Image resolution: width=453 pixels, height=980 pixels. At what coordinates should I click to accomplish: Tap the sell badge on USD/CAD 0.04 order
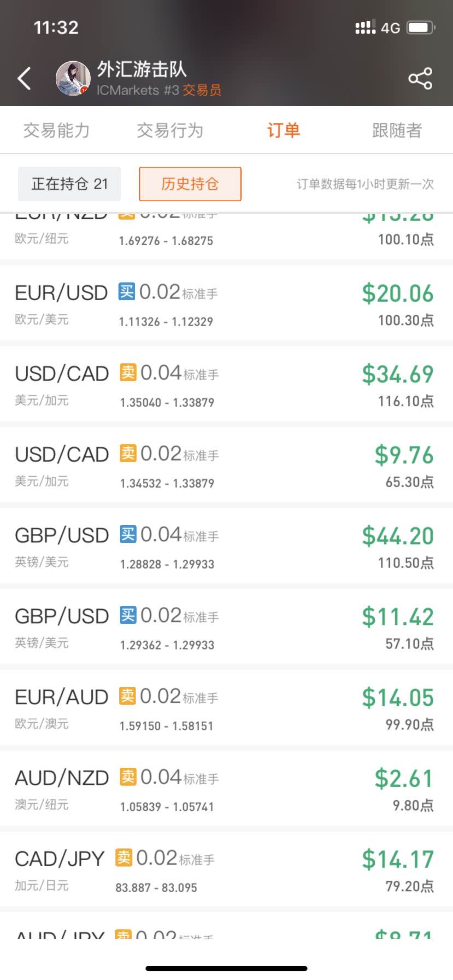tap(128, 372)
